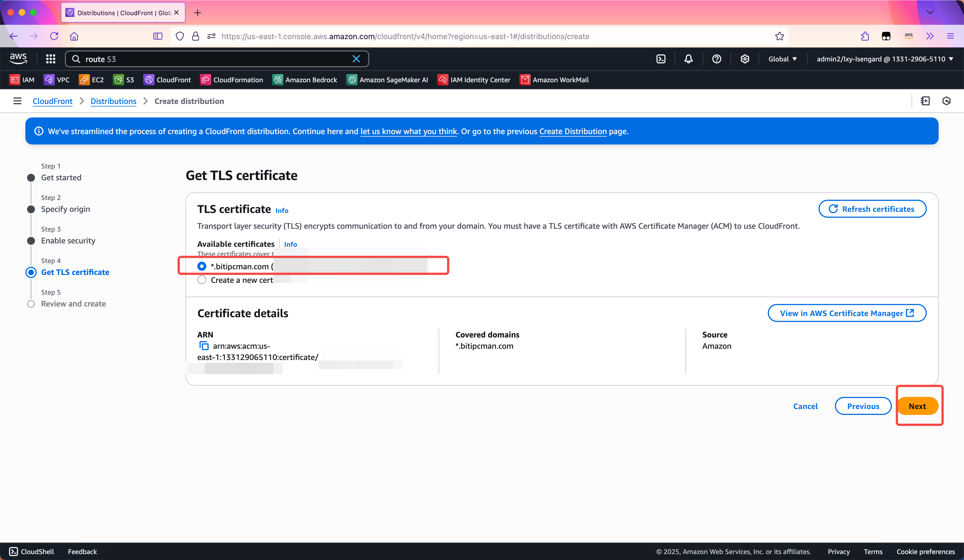
Task: Cancel distribution creation
Action: pos(805,406)
